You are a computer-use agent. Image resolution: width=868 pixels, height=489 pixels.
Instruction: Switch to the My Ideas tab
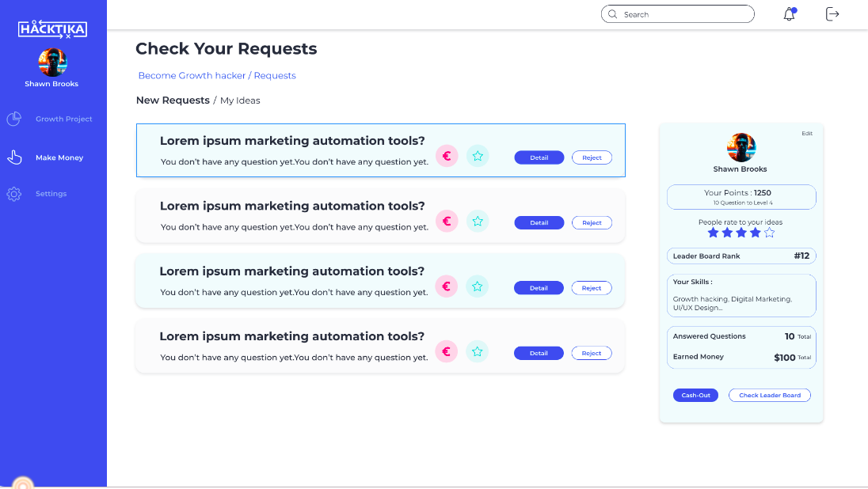coord(240,100)
